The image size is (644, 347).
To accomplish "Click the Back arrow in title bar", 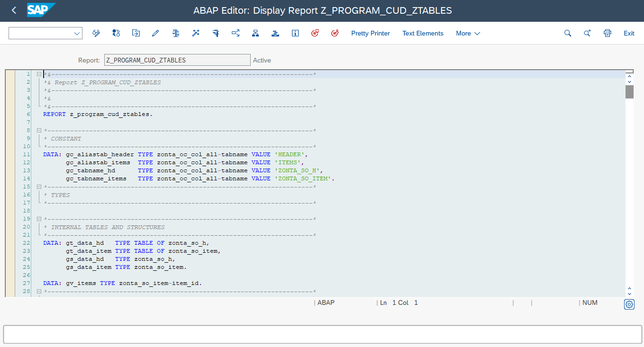I will (x=14, y=10).
